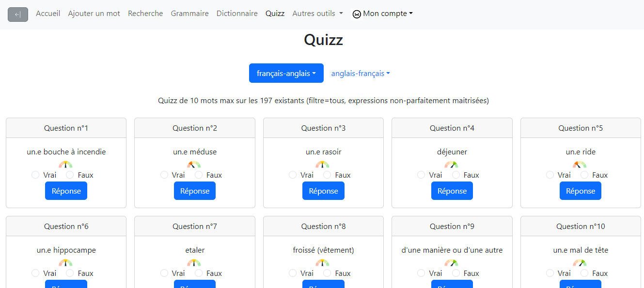644x288 pixels.
Task: Click the collapse sidebar arrow icon
Action: pyautogui.click(x=18, y=15)
